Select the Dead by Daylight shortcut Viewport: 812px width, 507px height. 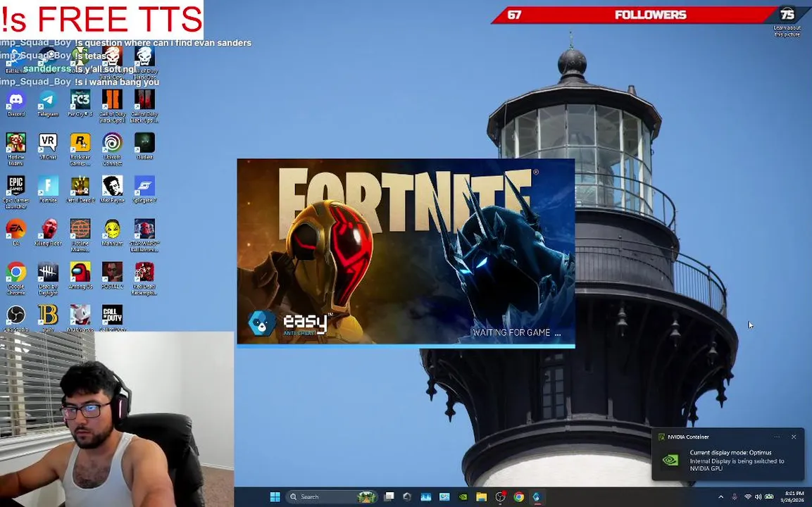(x=48, y=279)
